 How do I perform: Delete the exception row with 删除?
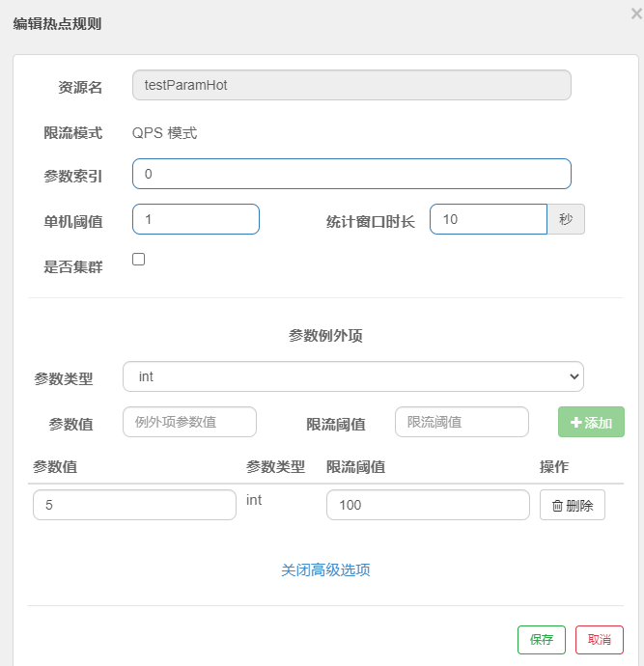pos(573,505)
